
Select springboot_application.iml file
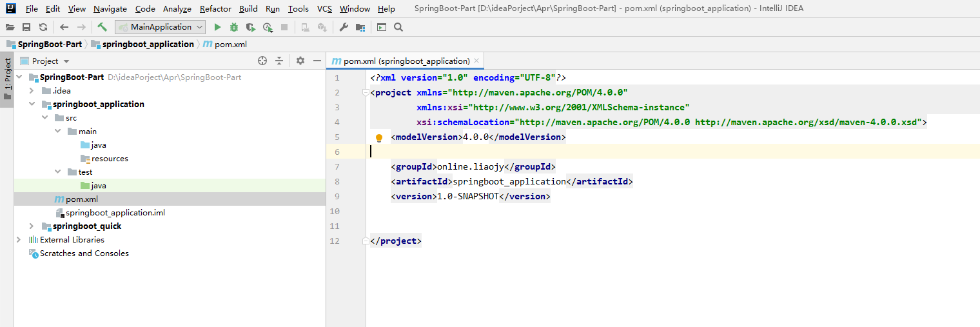110,212
